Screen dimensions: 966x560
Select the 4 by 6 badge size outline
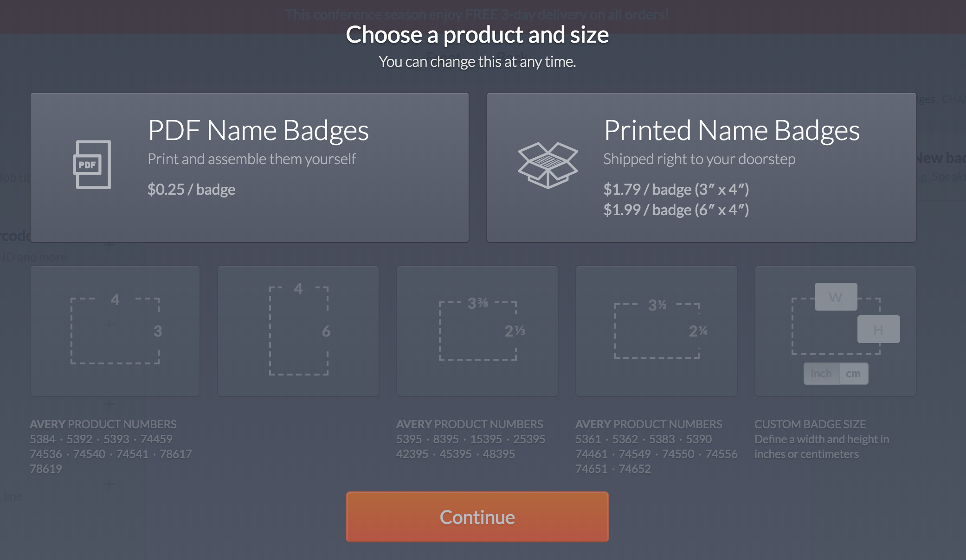298,331
